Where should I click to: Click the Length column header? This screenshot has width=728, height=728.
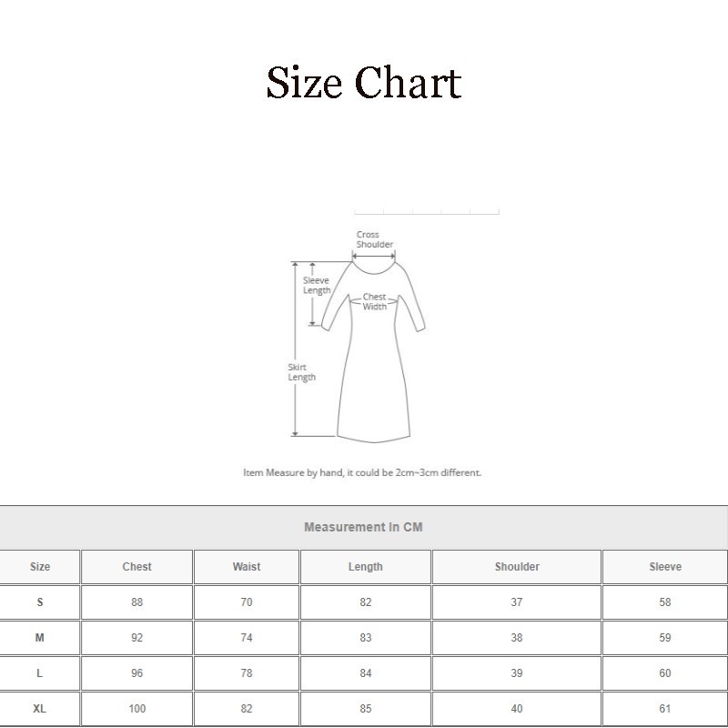tap(364, 566)
